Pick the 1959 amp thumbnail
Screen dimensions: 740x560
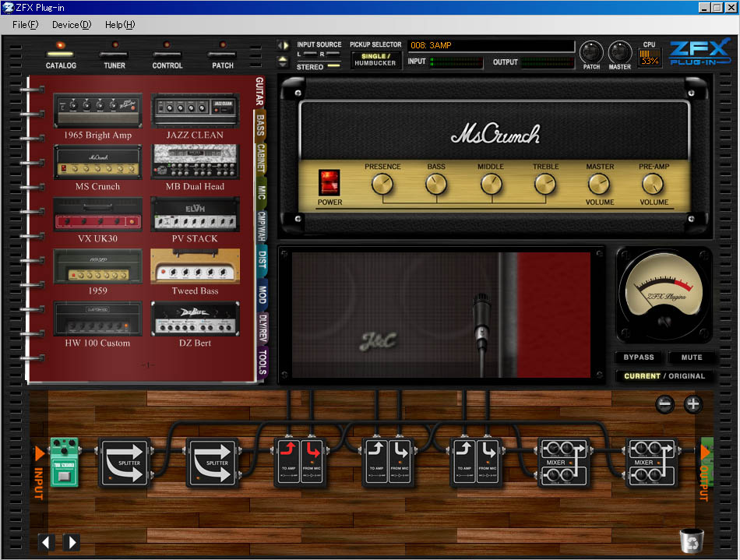pyautogui.click(x=97, y=266)
